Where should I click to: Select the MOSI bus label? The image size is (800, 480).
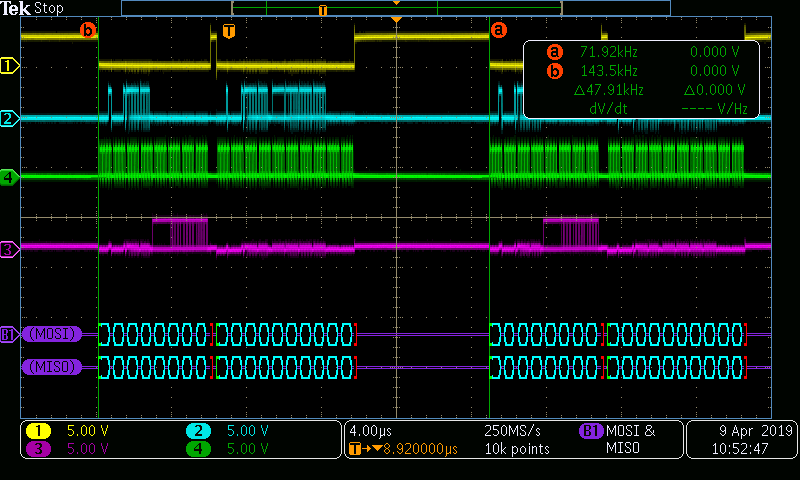click(x=52, y=334)
